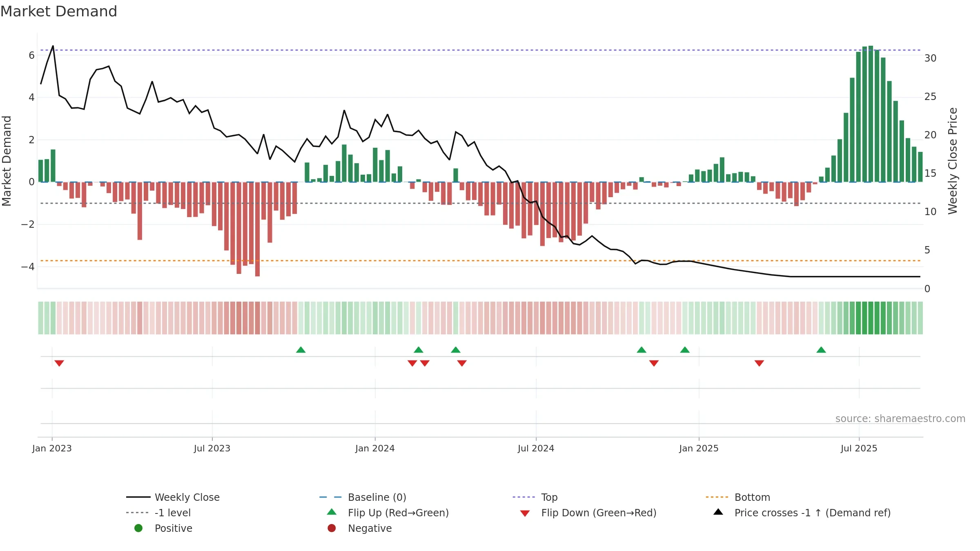Viewport: 980px width, 551px height.
Task: Select the first Flip Down marker near Jan 2023
Action: click(59, 363)
